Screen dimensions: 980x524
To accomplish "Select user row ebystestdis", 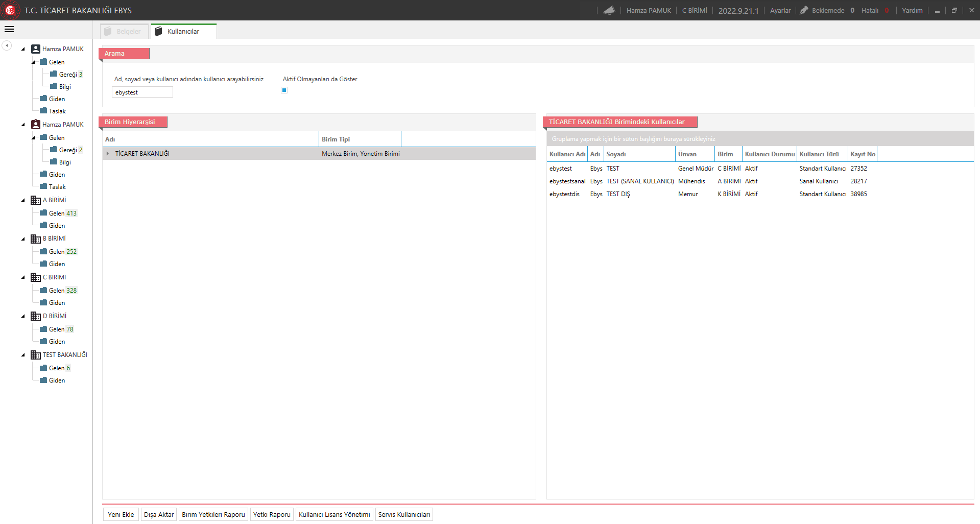I will point(760,194).
